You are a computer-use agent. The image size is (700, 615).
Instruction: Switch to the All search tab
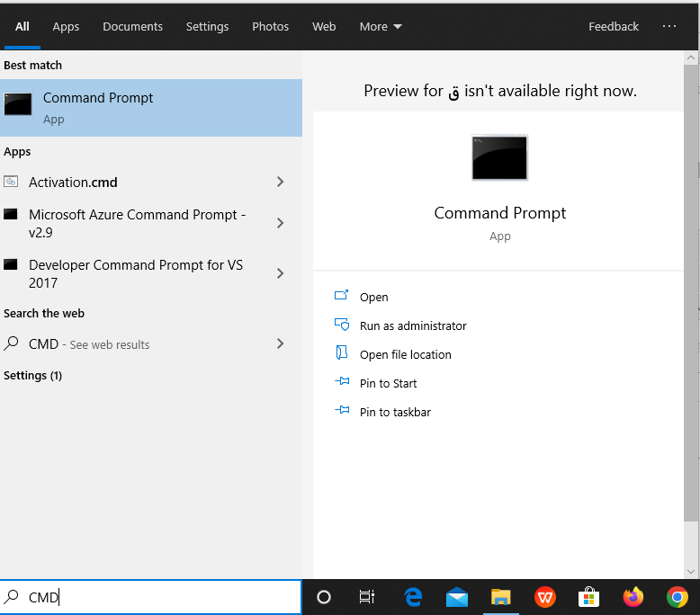(x=22, y=27)
